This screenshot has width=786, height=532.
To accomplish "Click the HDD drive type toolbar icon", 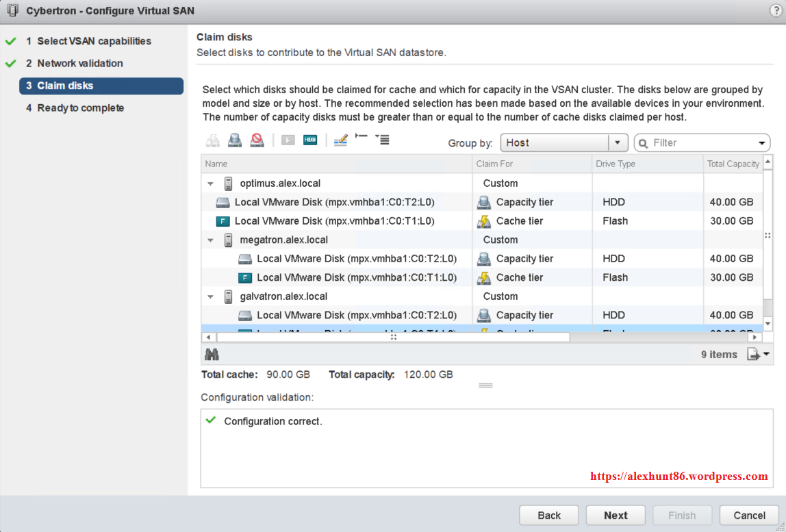I will pyautogui.click(x=310, y=140).
